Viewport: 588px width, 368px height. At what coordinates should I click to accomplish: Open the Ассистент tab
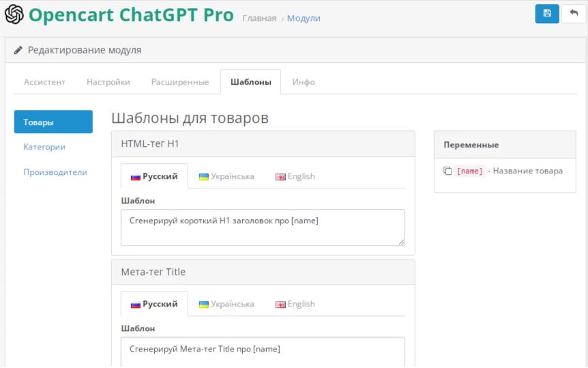tap(44, 82)
